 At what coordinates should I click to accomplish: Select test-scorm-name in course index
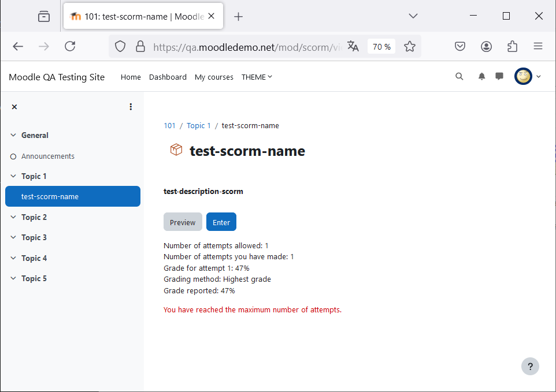pos(73,196)
